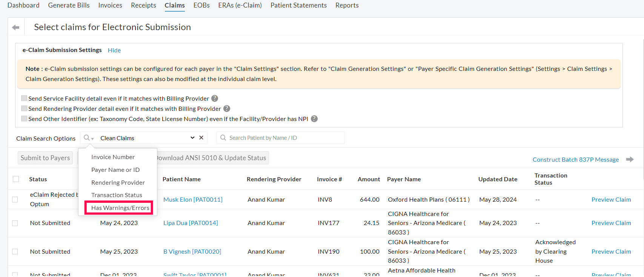The image size is (644, 277).
Task: Clear the Clean Claims filter with X
Action: tap(201, 138)
